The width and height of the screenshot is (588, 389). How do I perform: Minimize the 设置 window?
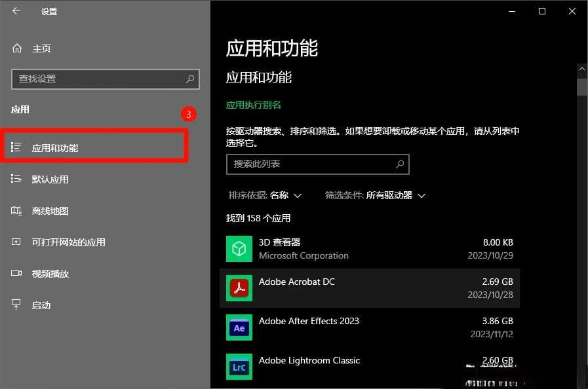512,11
